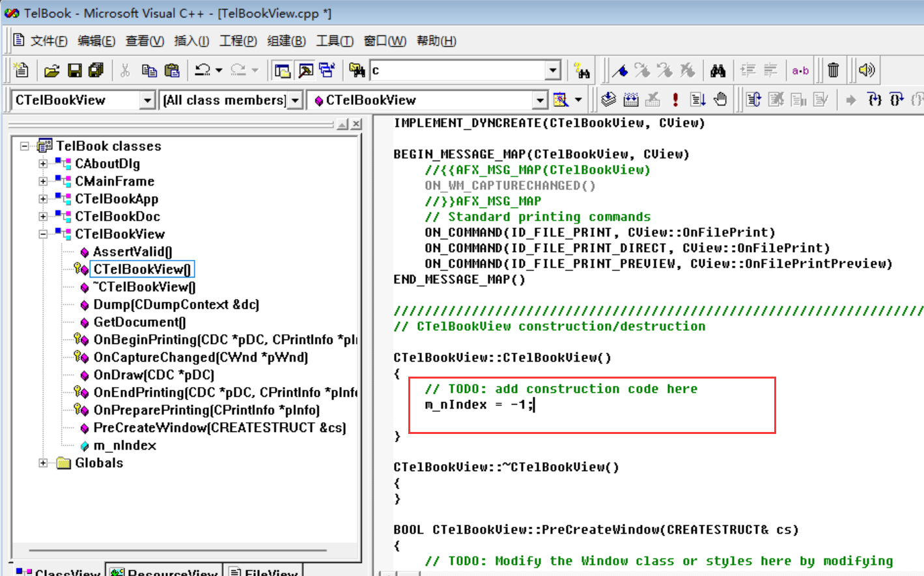The image size is (924, 576).
Task: Click the Build icon
Action: 630,100
